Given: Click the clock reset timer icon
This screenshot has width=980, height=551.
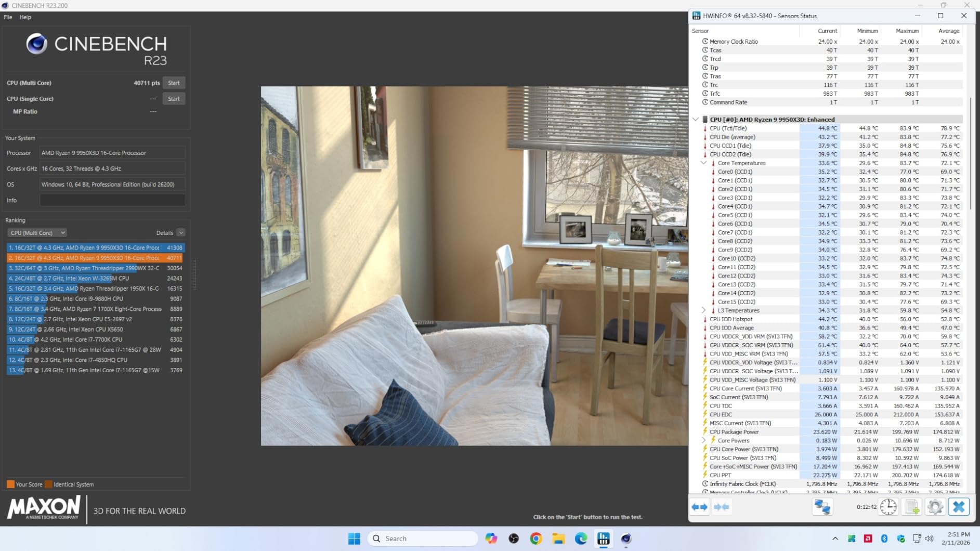Looking at the screenshot, I should click(x=888, y=507).
